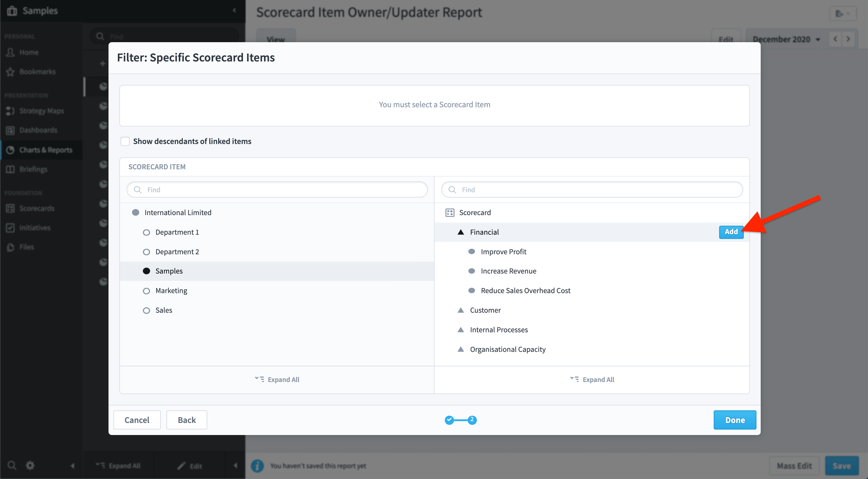Screen dimensions: 868x479
Task: Open Home in the sidebar
Action: 29,52
